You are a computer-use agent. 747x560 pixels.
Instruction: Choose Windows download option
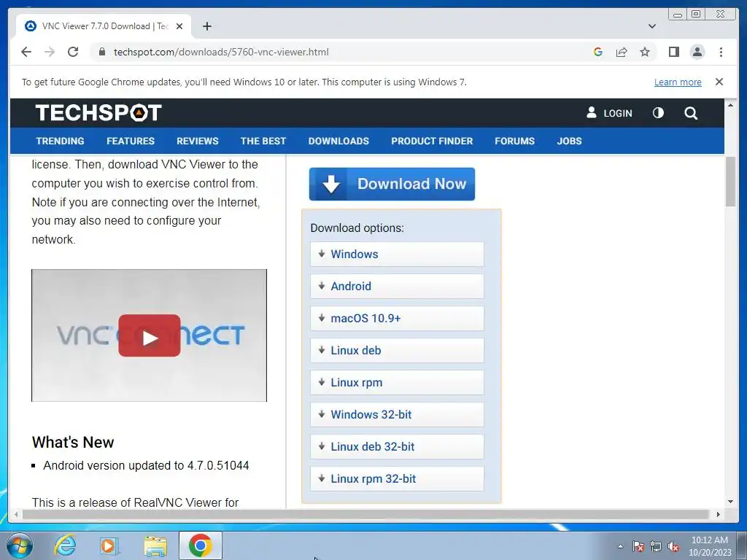[x=397, y=254]
